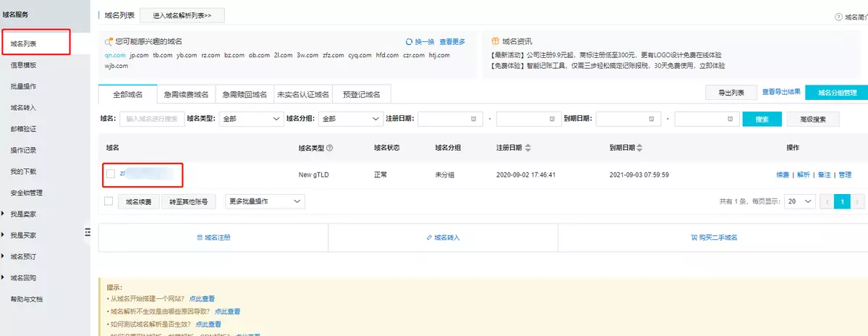
Task: Click the 域名简介 help icon at top right
Action: 838,17
